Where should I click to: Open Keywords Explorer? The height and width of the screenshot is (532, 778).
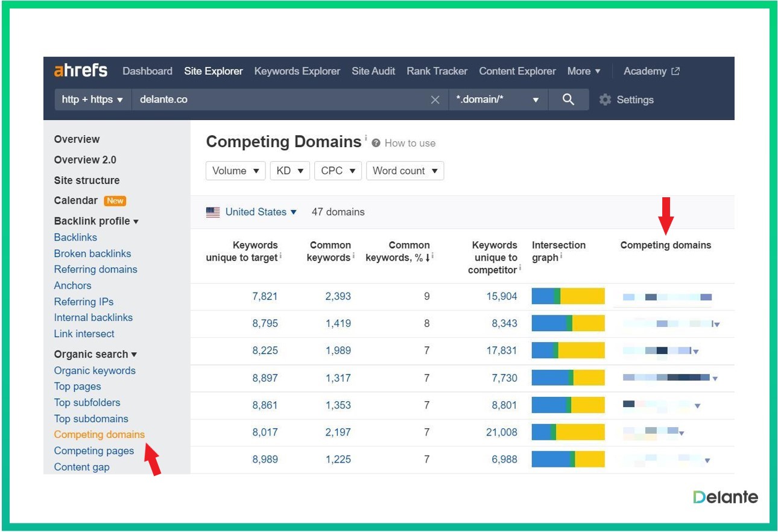pyautogui.click(x=297, y=71)
